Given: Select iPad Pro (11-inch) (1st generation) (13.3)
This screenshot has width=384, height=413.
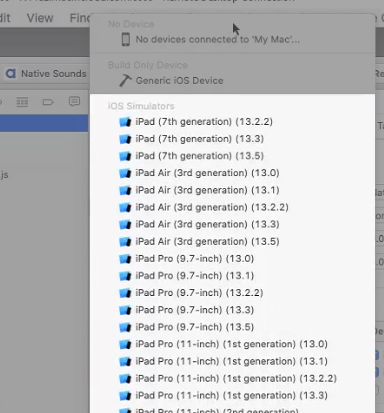Looking at the screenshot, I should (232, 395).
